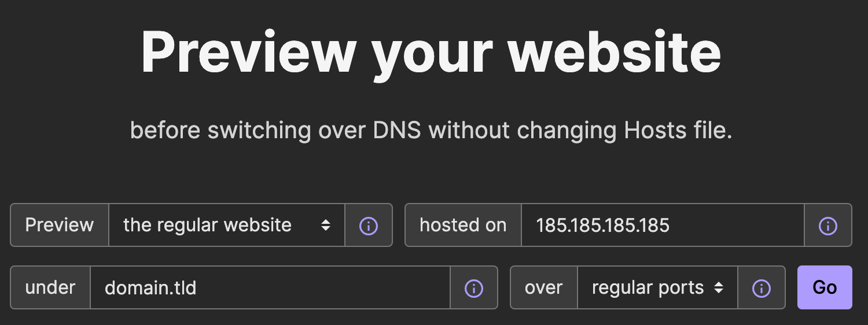Click the info icon next to regular ports
868x325 pixels.
[x=761, y=288]
